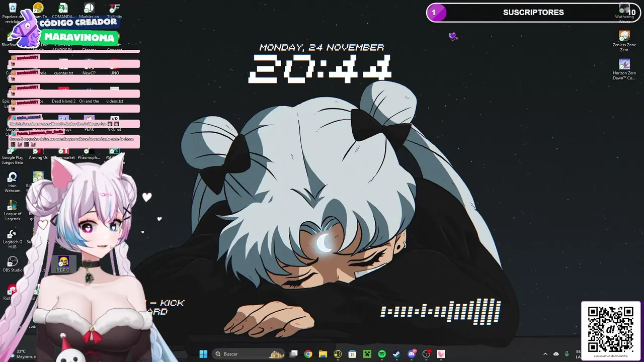Open Discord from the taskbar

point(412,354)
